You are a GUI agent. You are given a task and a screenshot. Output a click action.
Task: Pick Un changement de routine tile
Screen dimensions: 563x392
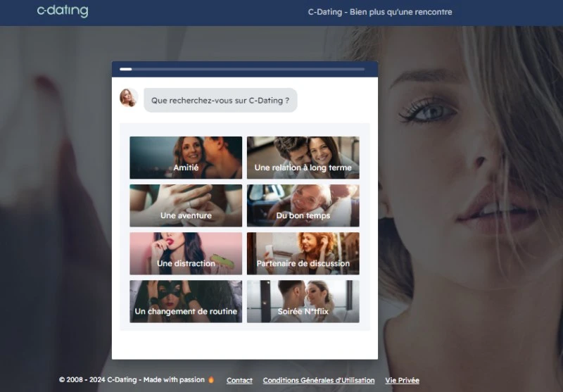point(186,301)
